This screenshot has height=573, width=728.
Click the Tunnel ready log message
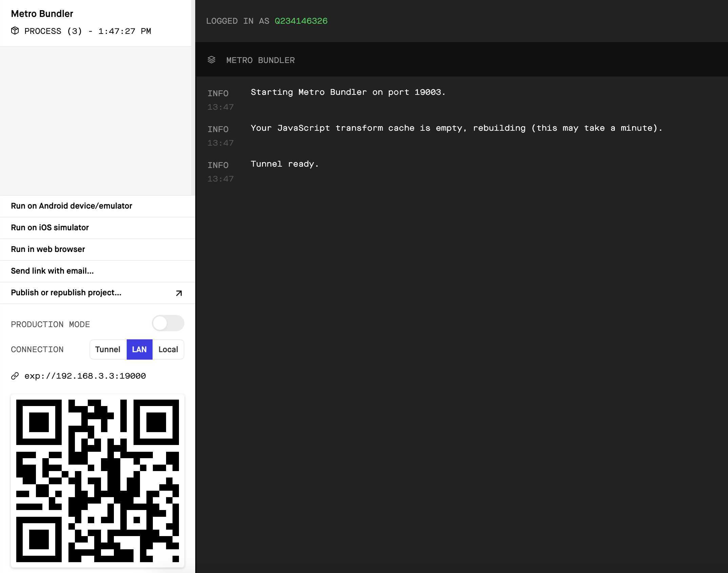[x=285, y=164]
